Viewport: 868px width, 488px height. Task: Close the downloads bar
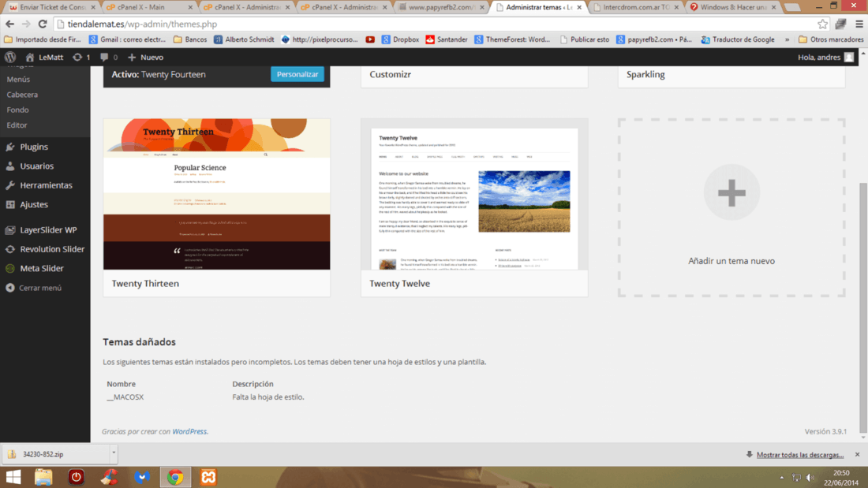858,454
